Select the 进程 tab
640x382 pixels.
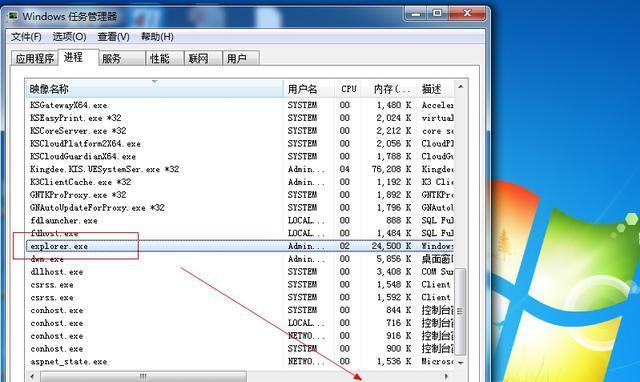[x=78, y=57]
